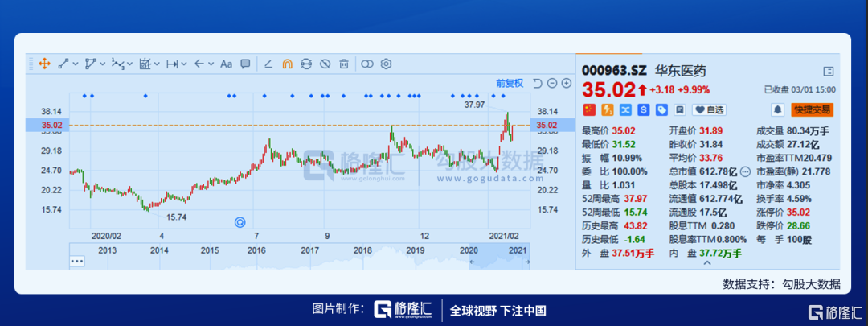The image size is (868, 326).
Task: Click the undo curved arrow on chart
Action: click(x=538, y=83)
